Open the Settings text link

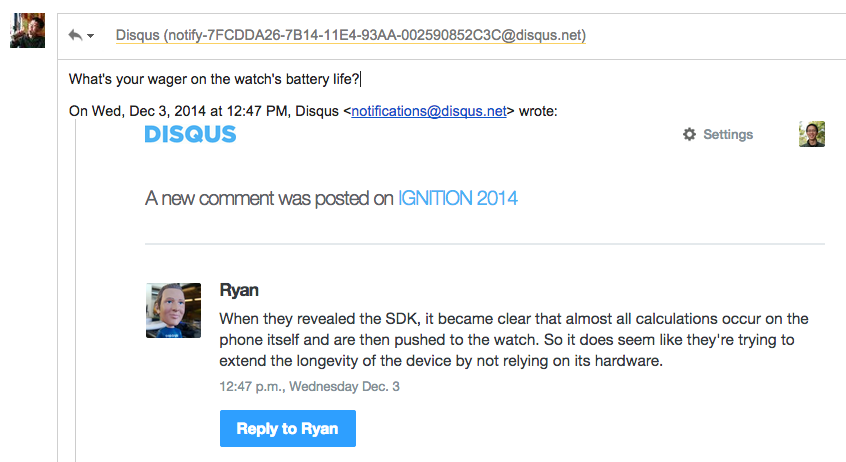pos(728,134)
